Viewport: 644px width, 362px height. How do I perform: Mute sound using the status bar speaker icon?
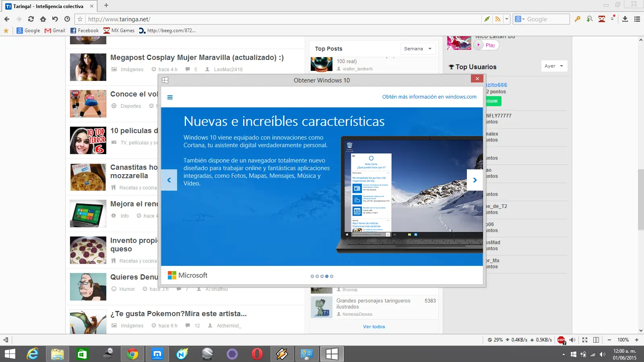572,340
